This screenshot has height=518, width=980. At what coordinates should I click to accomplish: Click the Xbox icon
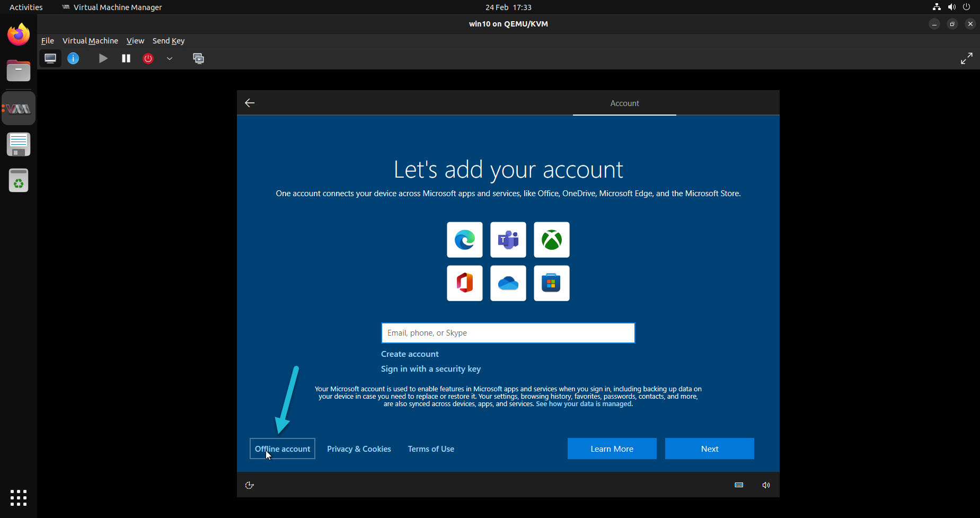pos(551,240)
